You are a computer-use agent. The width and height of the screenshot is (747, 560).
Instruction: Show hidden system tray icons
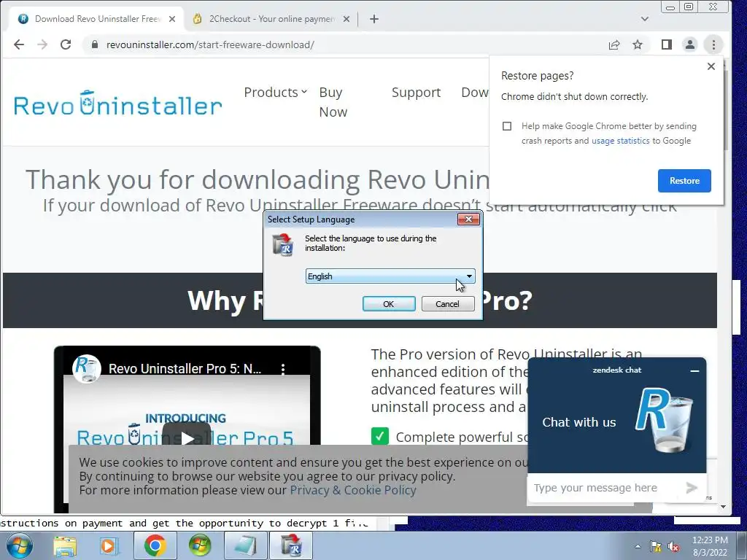click(638, 546)
